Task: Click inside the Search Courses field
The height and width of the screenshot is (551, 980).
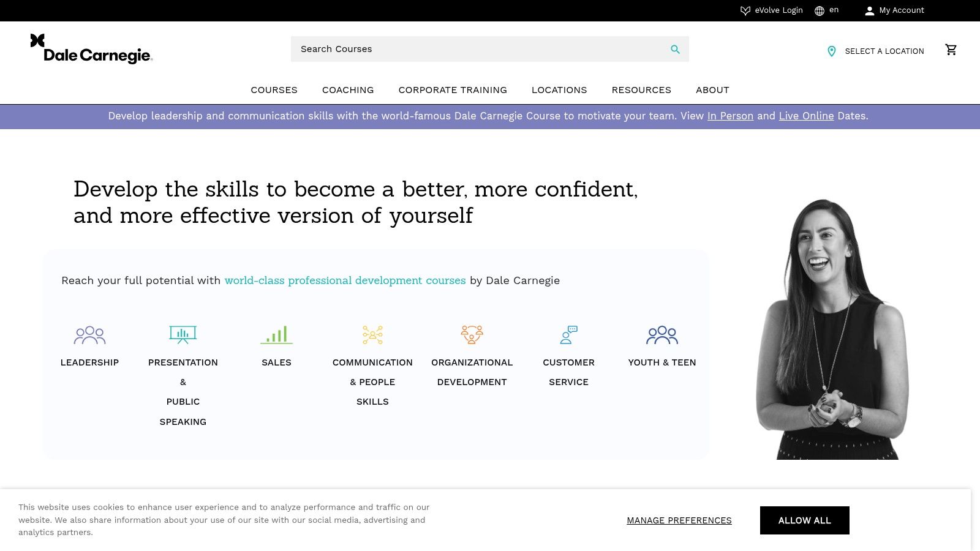Action: (429, 49)
